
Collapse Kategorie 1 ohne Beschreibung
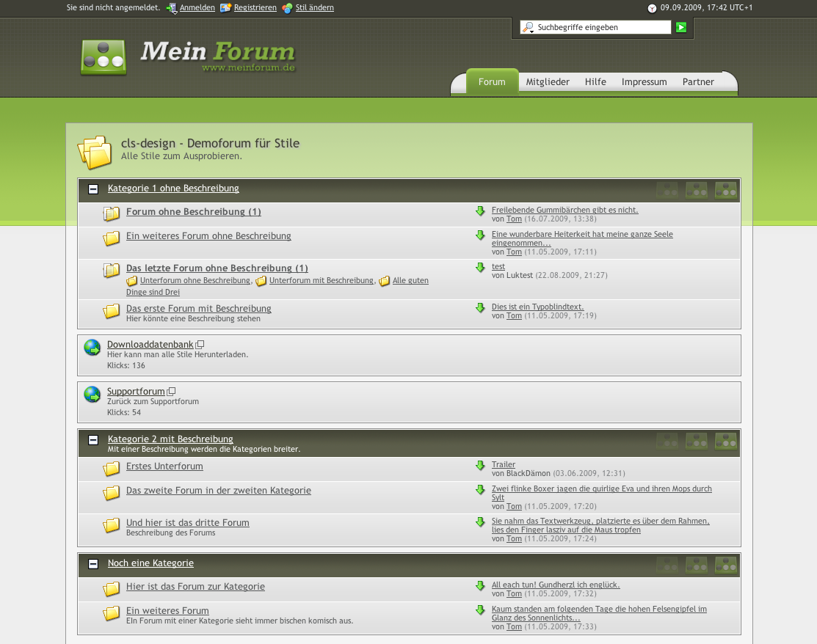pos(93,189)
